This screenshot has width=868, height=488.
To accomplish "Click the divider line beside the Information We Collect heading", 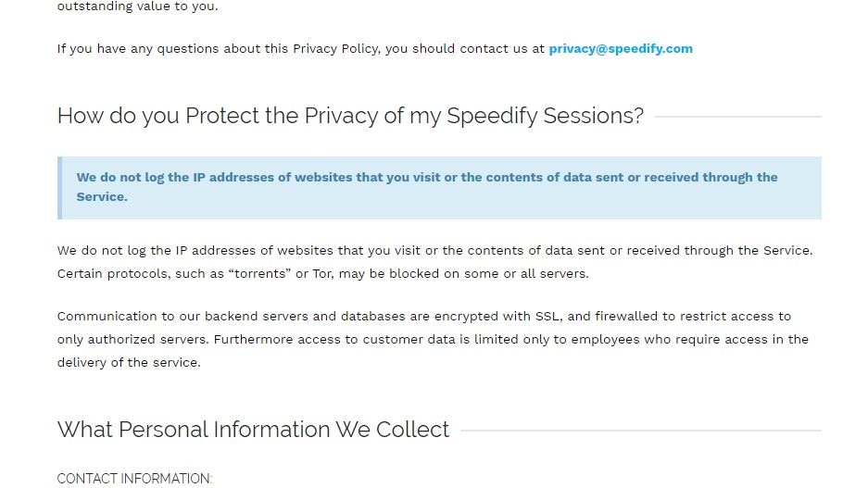I will pyautogui.click(x=641, y=431).
